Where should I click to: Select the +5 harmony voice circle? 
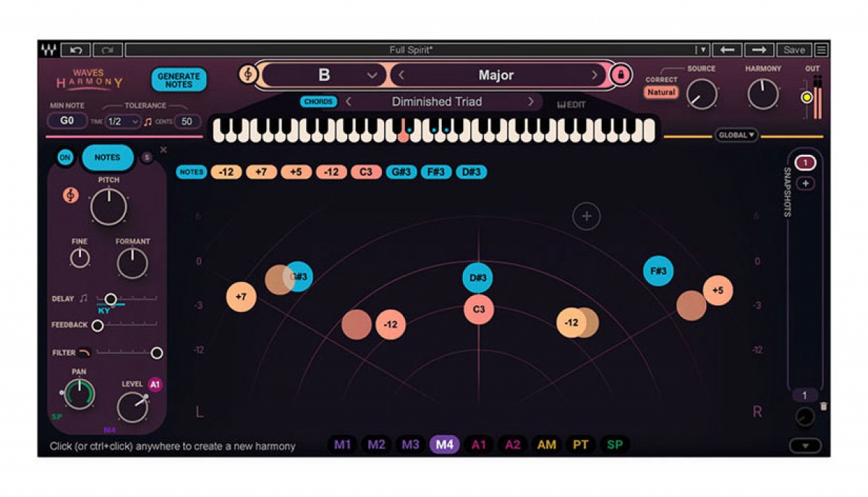[x=718, y=290]
